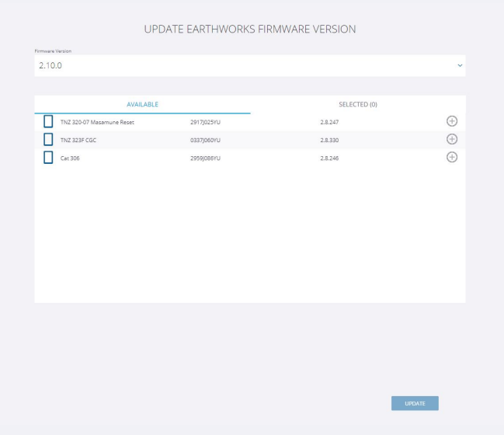504x435 pixels.
Task: Click current version 2.8.246
Action: click(329, 158)
